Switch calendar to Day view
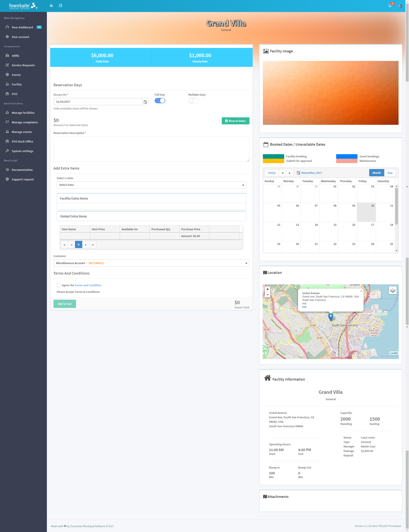 pos(390,173)
